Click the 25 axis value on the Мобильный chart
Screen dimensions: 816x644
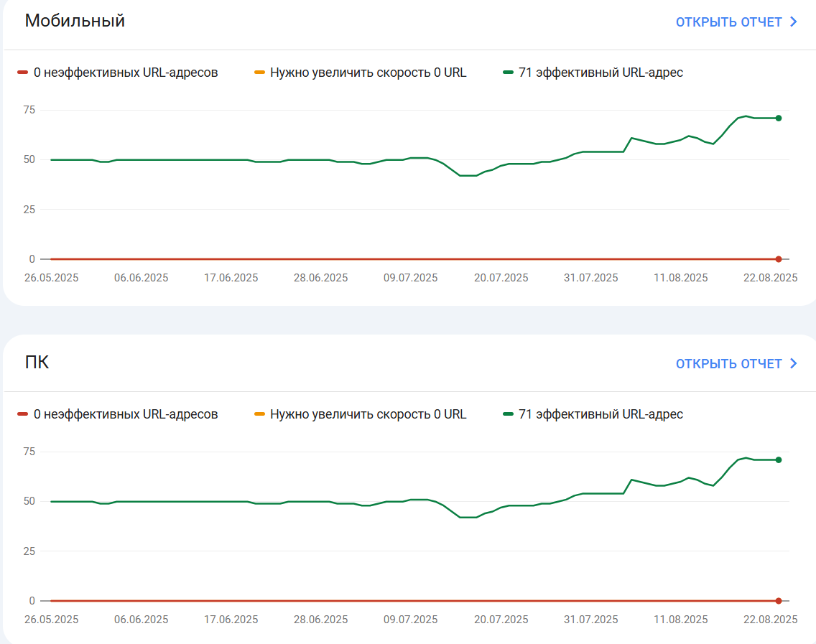click(29, 210)
